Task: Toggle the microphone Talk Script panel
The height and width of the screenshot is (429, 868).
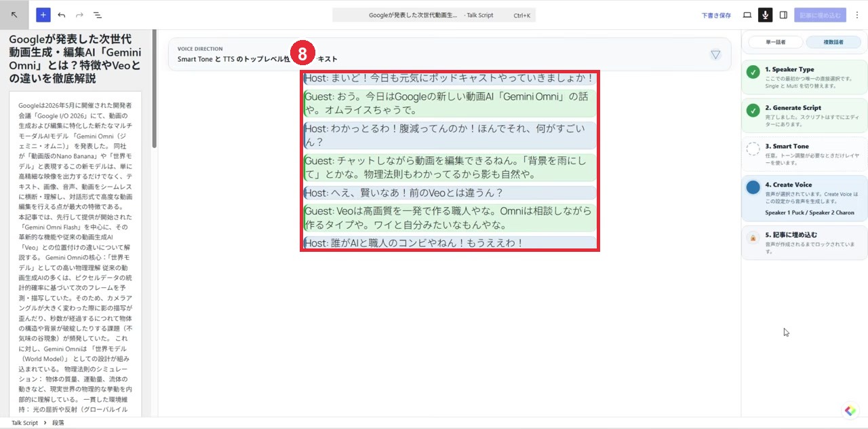Action: tap(766, 15)
